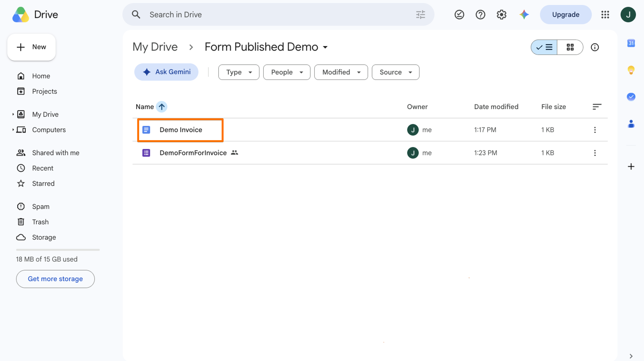The image size is (644, 361).
Task: Click the Upgrade button
Action: pyautogui.click(x=566, y=15)
